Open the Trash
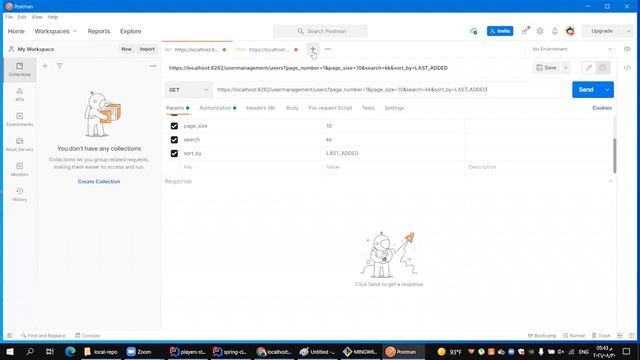The width and height of the screenshot is (640, 360). pos(601,336)
